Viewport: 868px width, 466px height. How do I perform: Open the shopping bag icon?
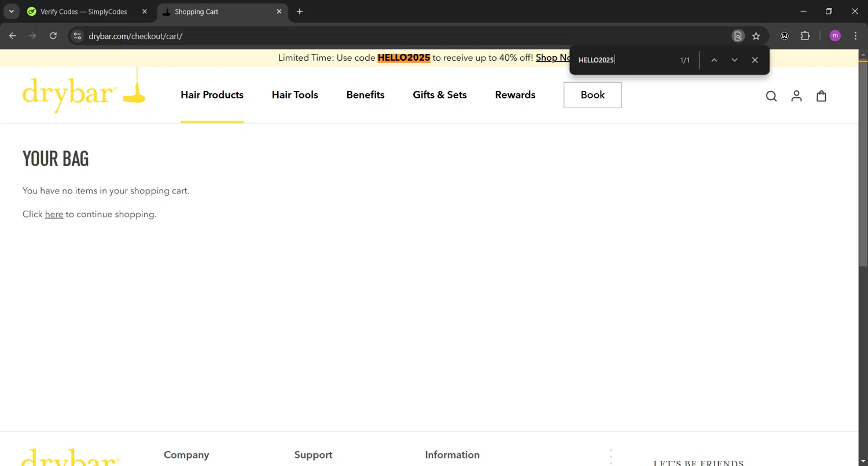coord(821,96)
